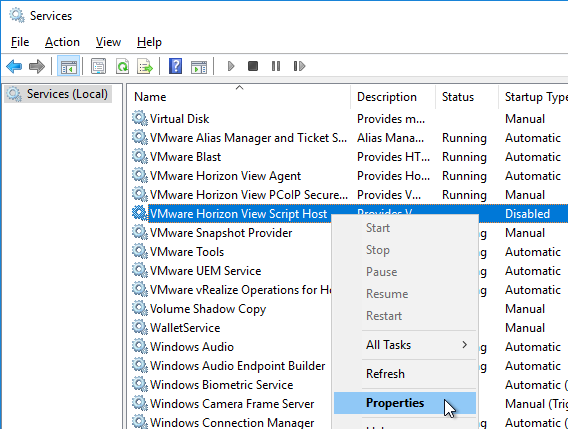Select the Windows Biometric Service row
Viewport: 568px width, 429px height.
point(221,384)
